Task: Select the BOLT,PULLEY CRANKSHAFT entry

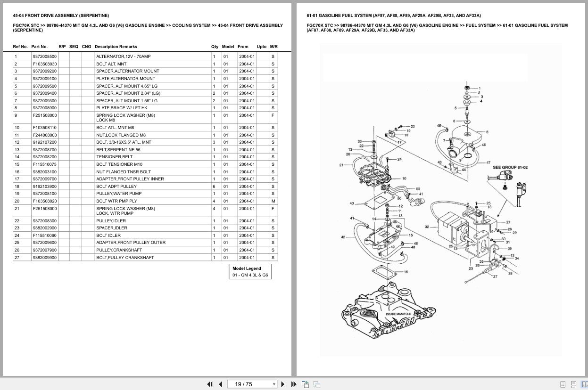Action: [x=125, y=258]
